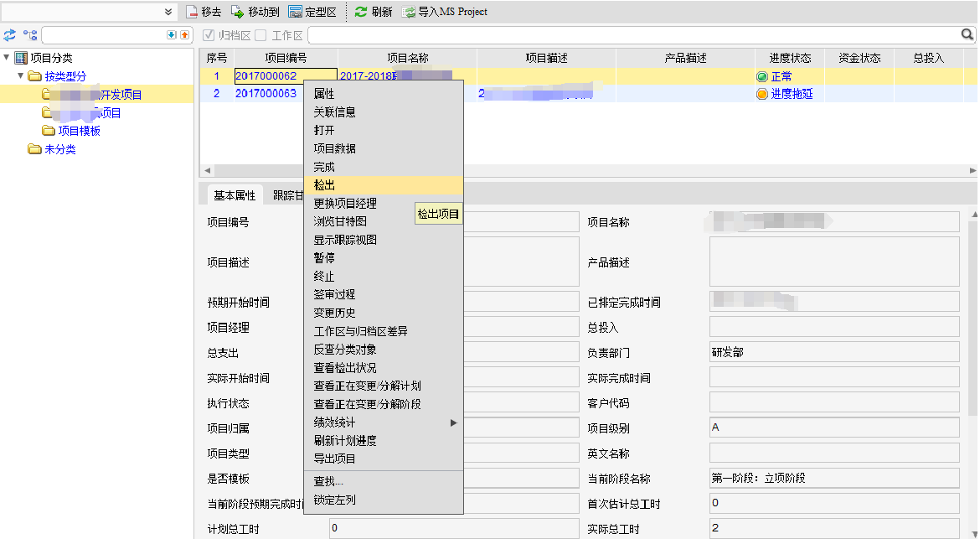Collapse the 按类型分 folder node
Viewport: 980px width, 539px height.
[x=21, y=76]
